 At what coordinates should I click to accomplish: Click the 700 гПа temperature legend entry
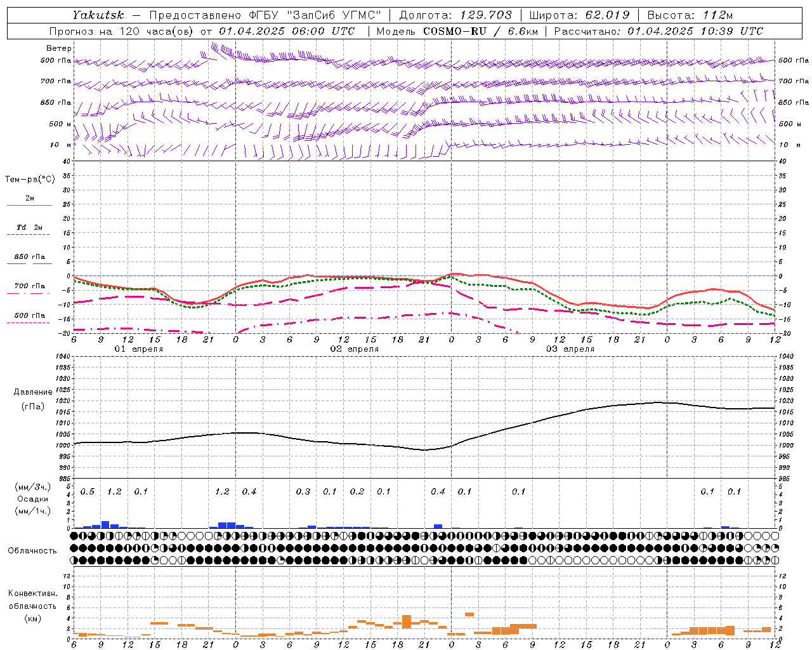pyautogui.click(x=29, y=286)
